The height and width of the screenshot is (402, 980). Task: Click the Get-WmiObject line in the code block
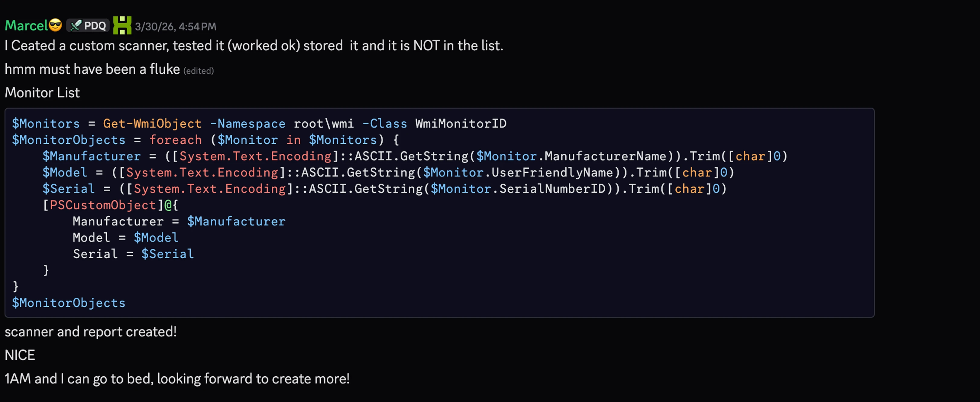pyautogui.click(x=259, y=123)
